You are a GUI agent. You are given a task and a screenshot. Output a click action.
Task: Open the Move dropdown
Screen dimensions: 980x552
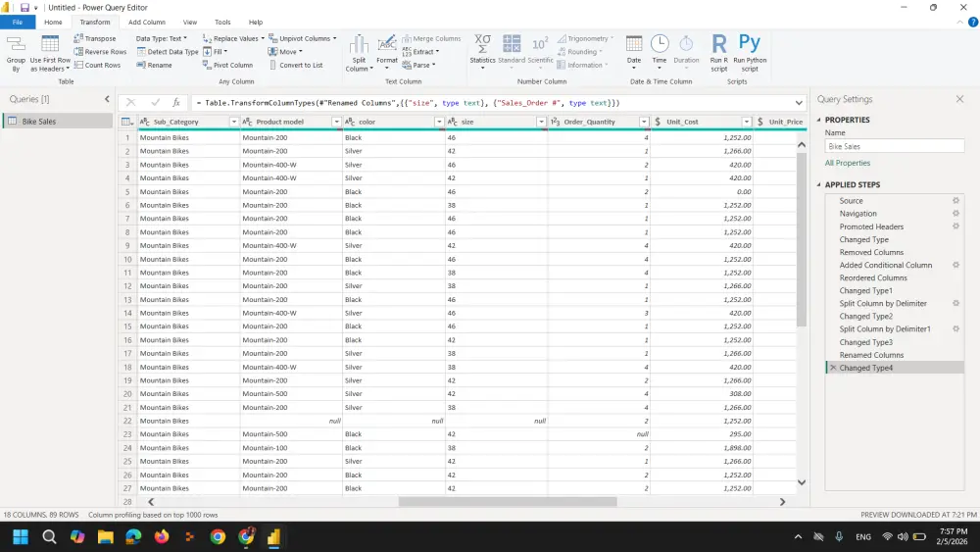[285, 52]
